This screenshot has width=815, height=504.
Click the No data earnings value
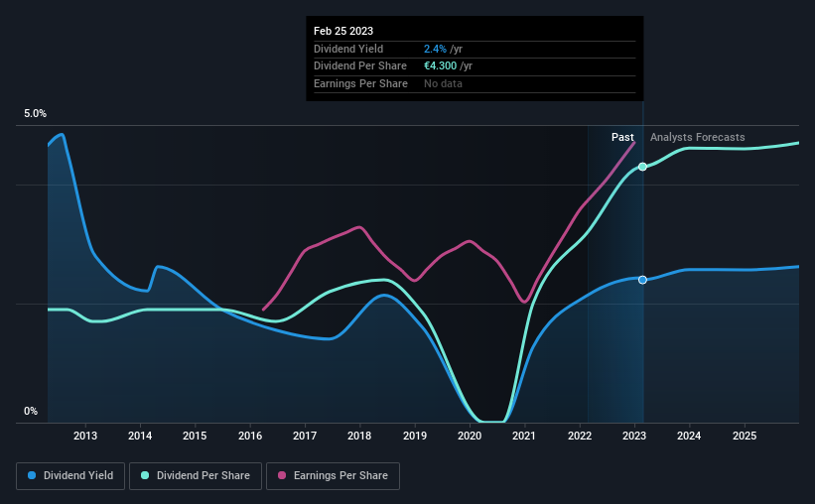click(x=443, y=83)
